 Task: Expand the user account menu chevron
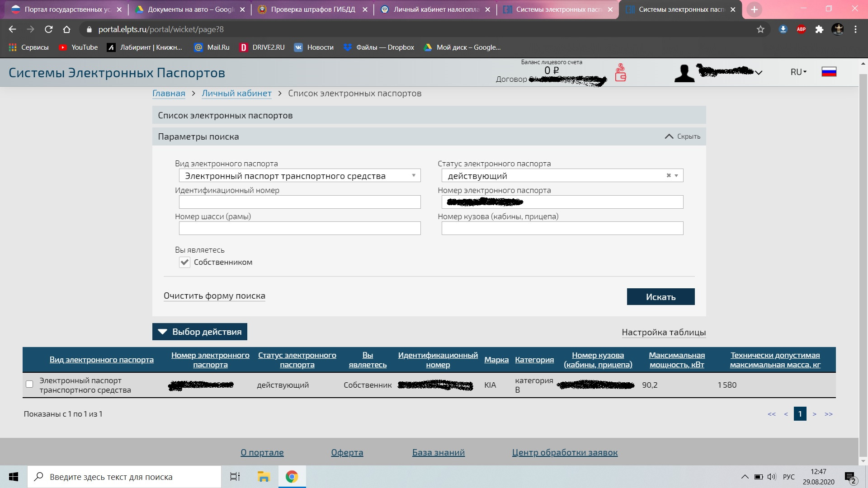(x=759, y=72)
